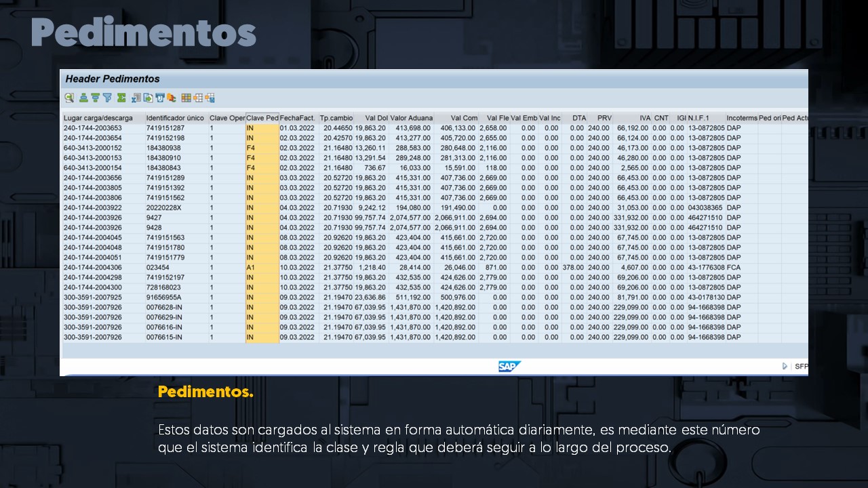Click the Select Layout icon
This screenshot has width=868, height=488.
point(198,98)
